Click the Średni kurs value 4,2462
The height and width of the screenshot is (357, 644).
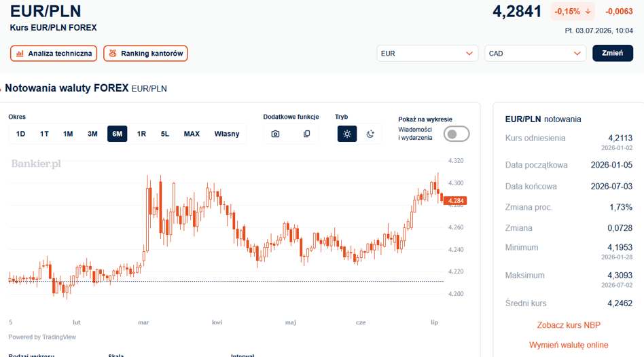tap(620, 303)
